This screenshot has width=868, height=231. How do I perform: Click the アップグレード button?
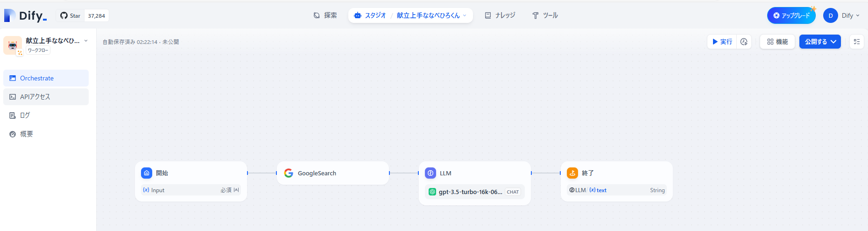pyautogui.click(x=791, y=15)
